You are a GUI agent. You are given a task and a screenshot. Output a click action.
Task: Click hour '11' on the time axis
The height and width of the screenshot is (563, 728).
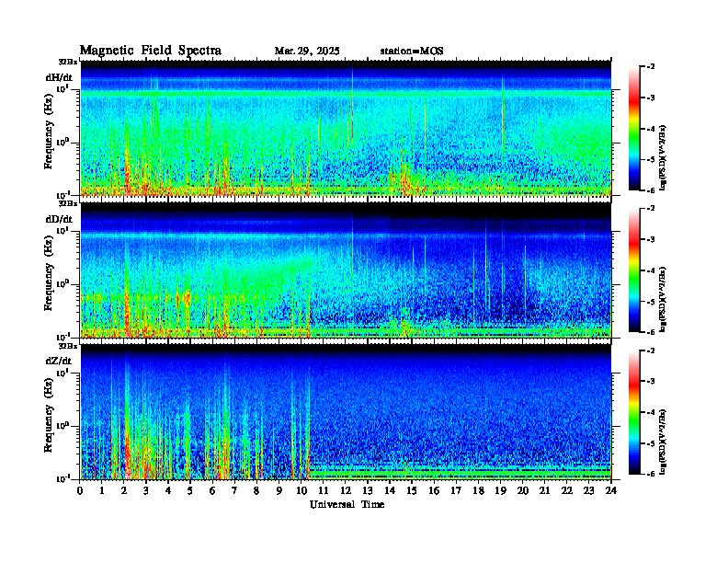(x=324, y=490)
